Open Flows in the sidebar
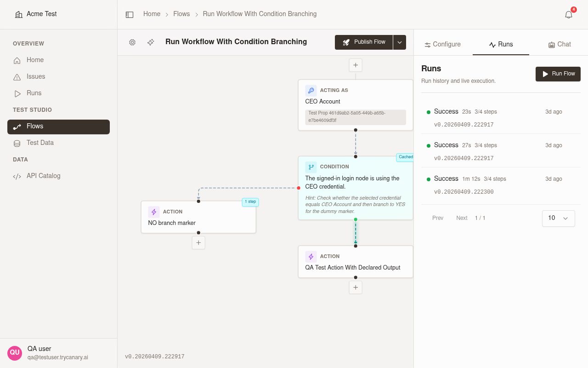The image size is (588, 368). click(x=58, y=126)
